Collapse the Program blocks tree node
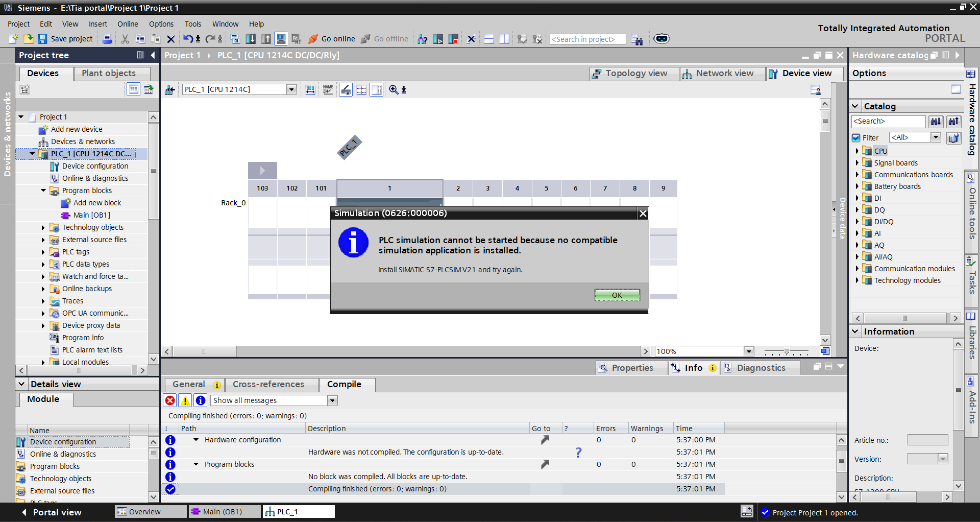Image resolution: width=980 pixels, height=522 pixels. click(43, 191)
